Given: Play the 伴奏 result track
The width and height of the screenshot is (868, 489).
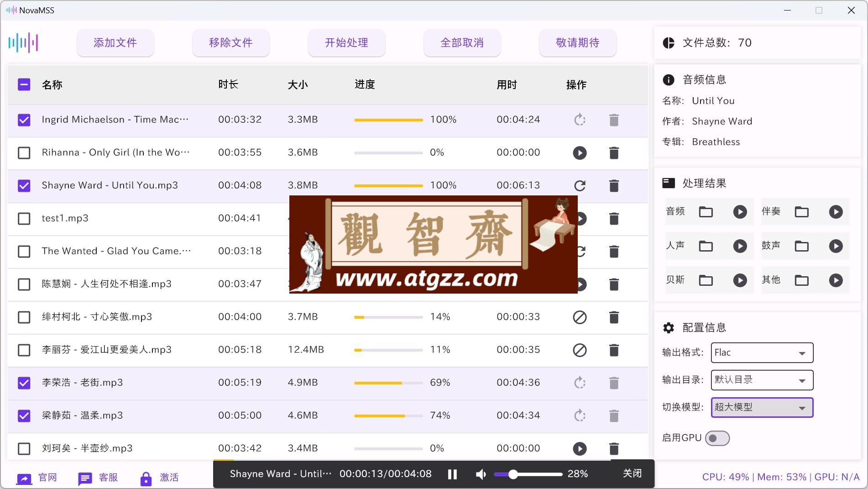Looking at the screenshot, I should pyautogui.click(x=836, y=212).
